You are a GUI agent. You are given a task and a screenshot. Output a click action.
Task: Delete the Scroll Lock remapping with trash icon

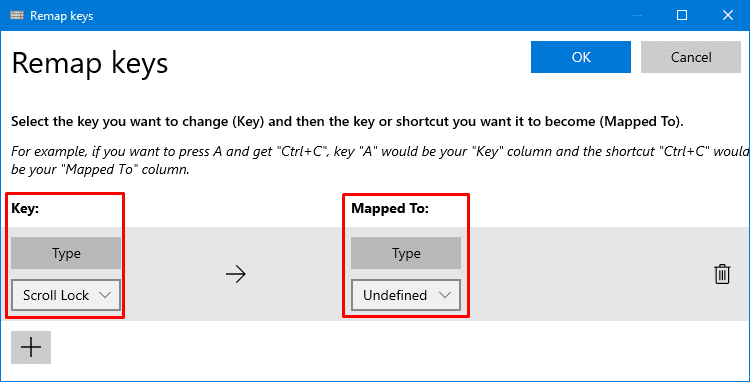coord(722,274)
